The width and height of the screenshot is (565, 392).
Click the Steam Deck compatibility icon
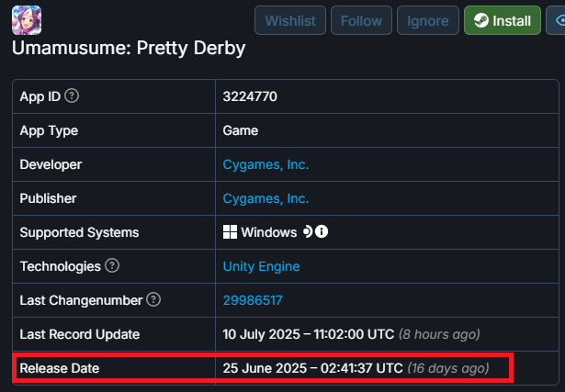(308, 231)
